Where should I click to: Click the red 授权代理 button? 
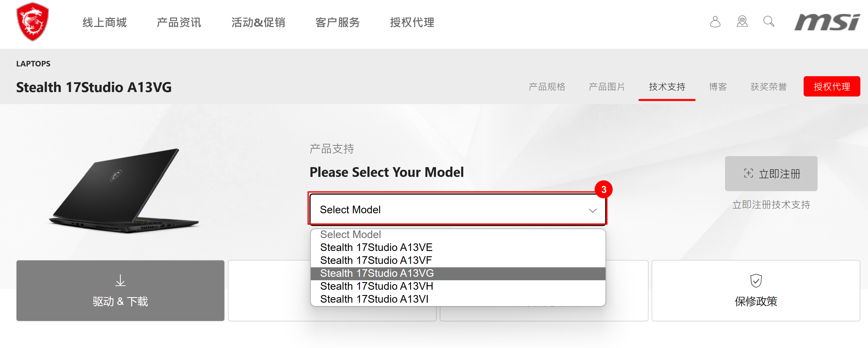coord(832,86)
